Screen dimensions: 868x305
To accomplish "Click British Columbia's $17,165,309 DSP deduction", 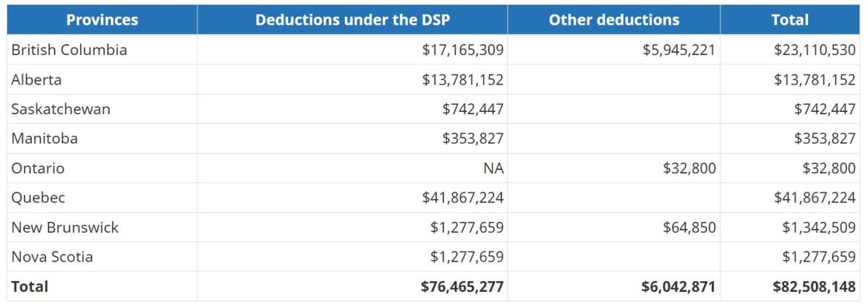I will 463,50.
